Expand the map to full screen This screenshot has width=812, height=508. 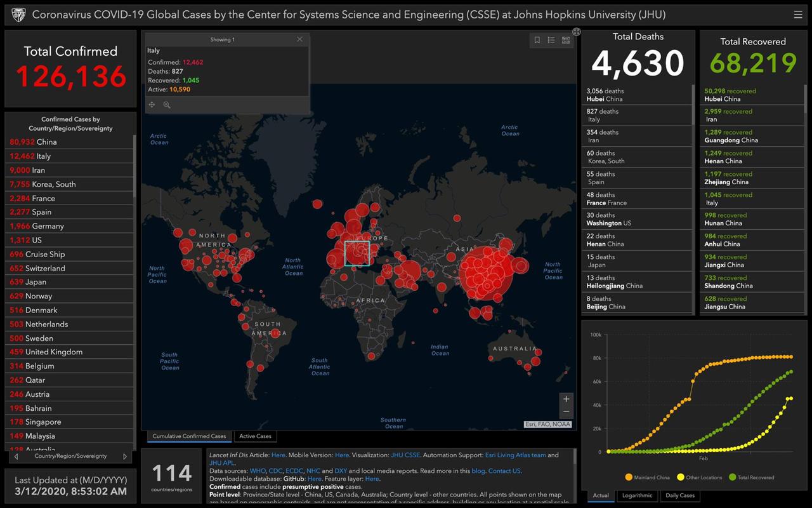point(576,32)
